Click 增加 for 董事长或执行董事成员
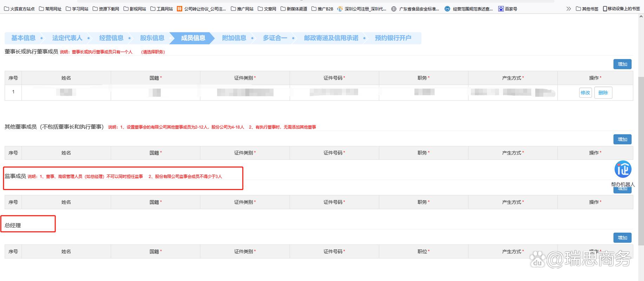This screenshot has height=281, width=644. (623, 64)
